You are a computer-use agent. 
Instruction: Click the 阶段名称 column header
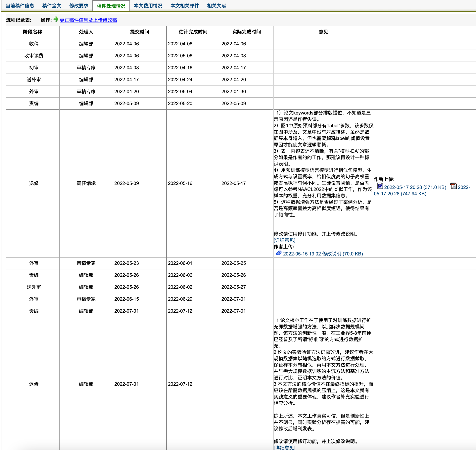tap(33, 32)
